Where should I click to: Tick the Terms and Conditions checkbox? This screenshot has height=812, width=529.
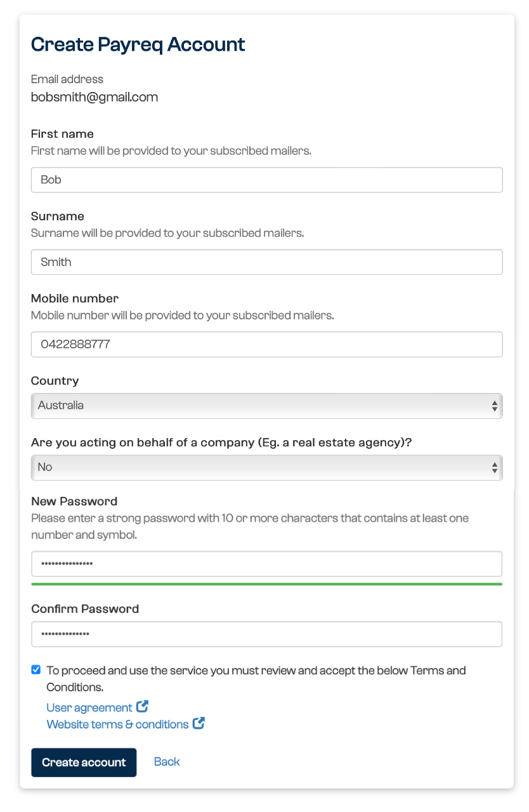(36, 670)
